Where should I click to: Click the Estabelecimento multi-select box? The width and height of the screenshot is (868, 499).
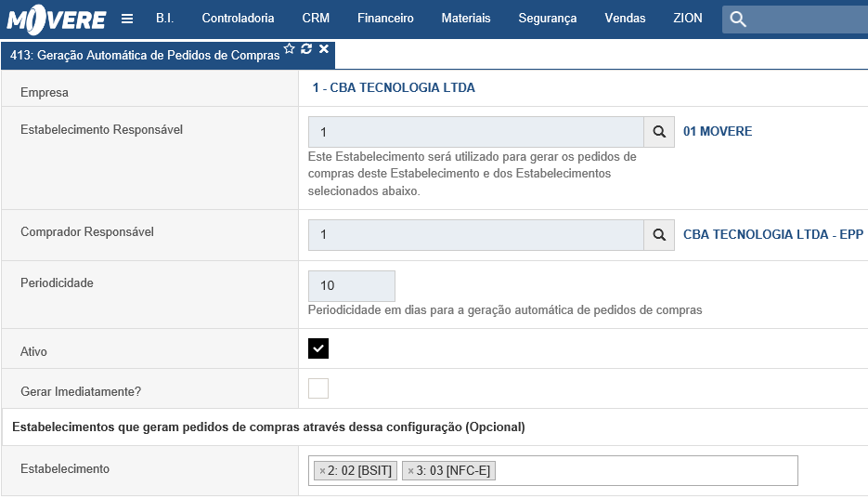point(553,471)
